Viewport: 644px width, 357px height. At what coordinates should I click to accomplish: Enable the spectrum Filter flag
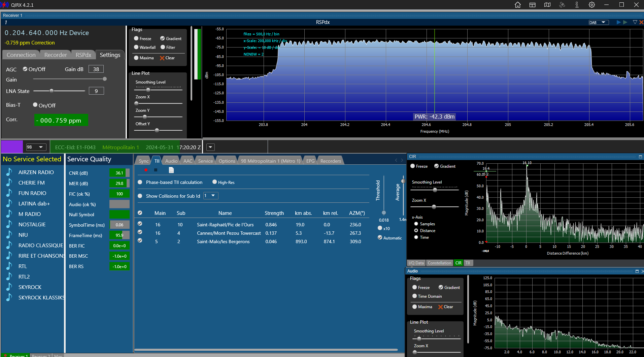click(163, 47)
